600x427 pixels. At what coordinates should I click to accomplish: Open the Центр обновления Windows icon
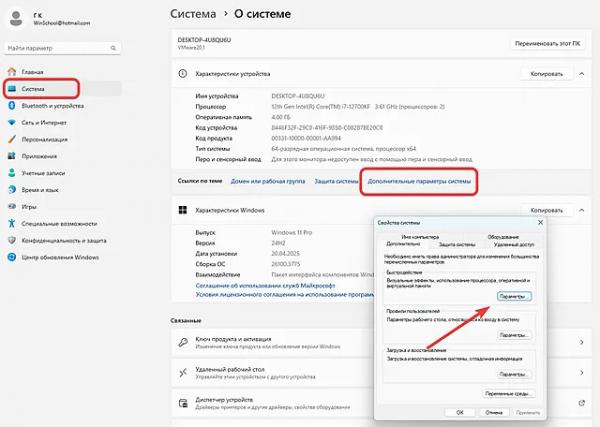point(12,257)
